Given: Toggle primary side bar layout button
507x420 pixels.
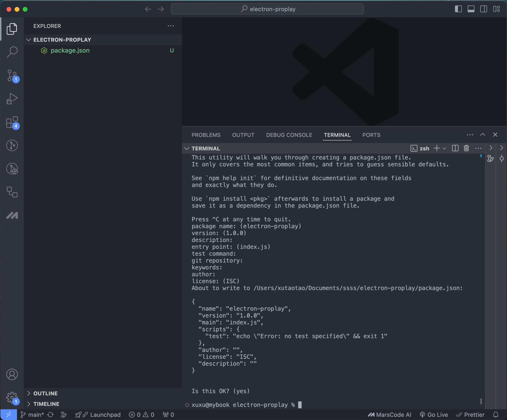Looking at the screenshot, I should point(458,9).
